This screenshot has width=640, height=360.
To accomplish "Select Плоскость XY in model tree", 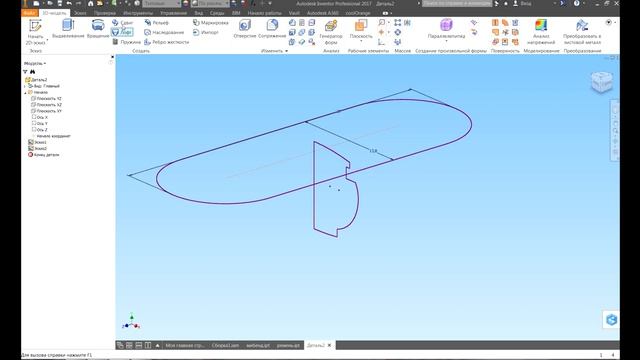I will [46, 111].
